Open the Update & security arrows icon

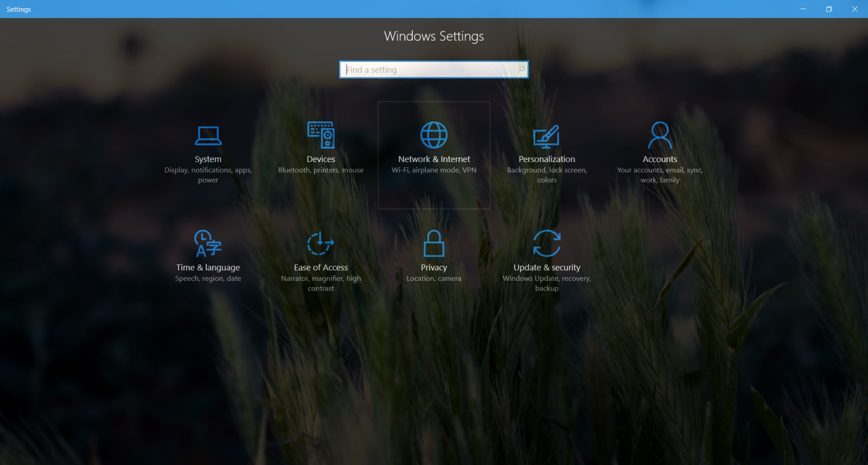pos(547,243)
